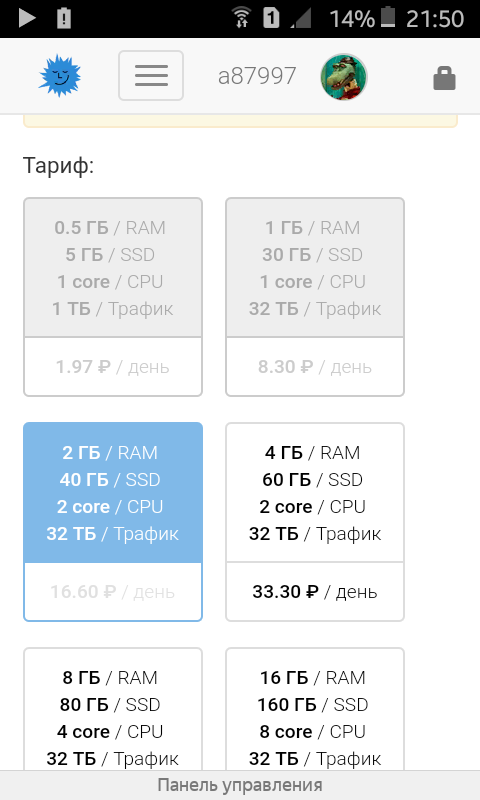Select the 1 ГБ RAM tariff
Screen dimensions: 480x800
coord(315,297)
